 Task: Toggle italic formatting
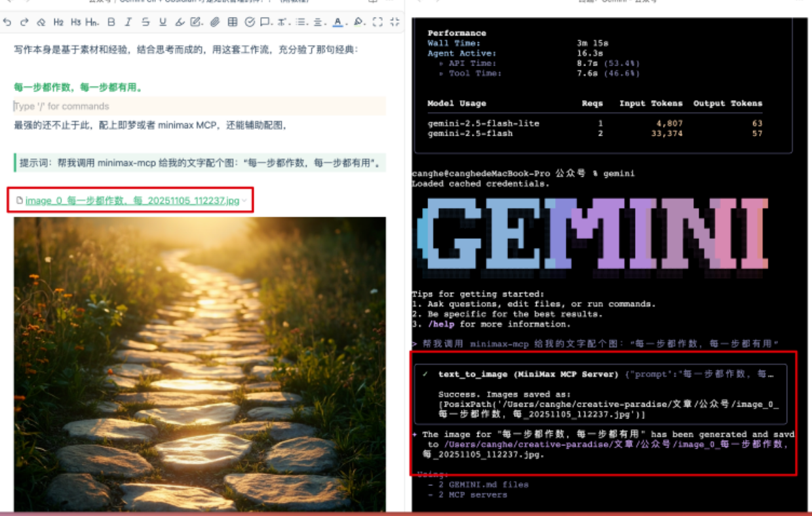128,22
